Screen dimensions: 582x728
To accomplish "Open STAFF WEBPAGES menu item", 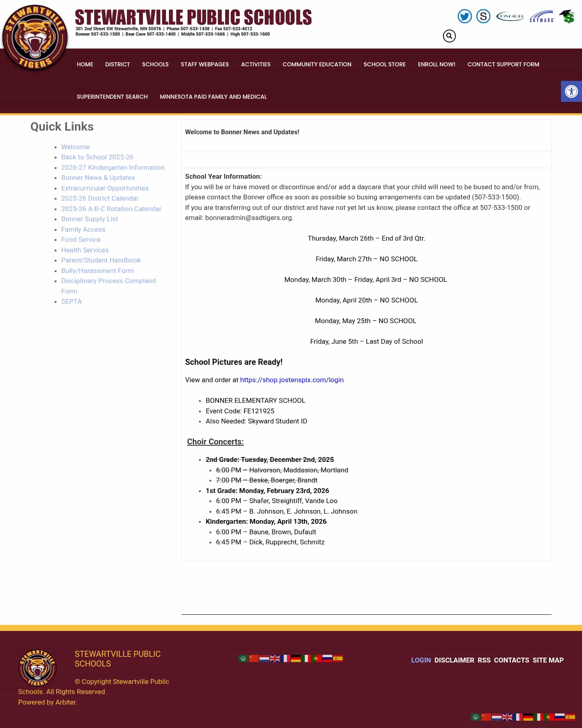I will coord(205,64).
